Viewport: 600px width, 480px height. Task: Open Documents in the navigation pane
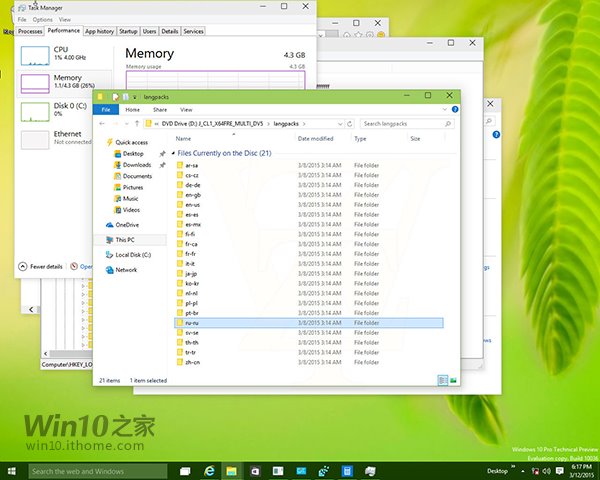[x=137, y=176]
